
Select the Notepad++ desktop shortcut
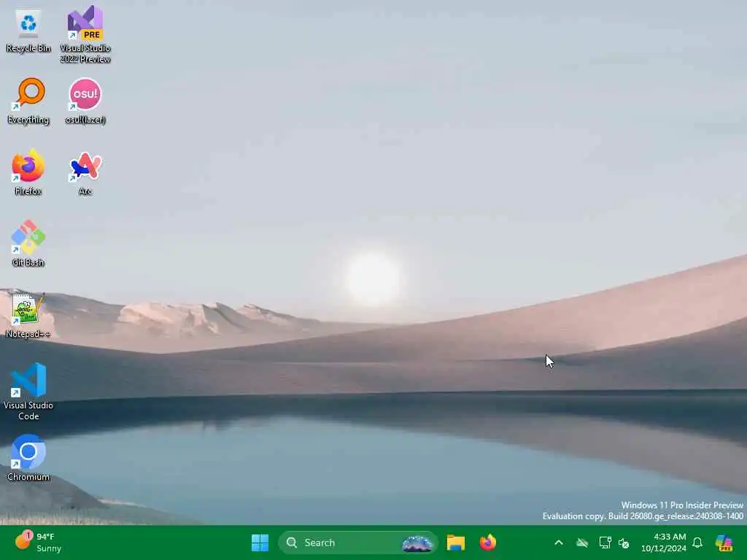(x=28, y=315)
